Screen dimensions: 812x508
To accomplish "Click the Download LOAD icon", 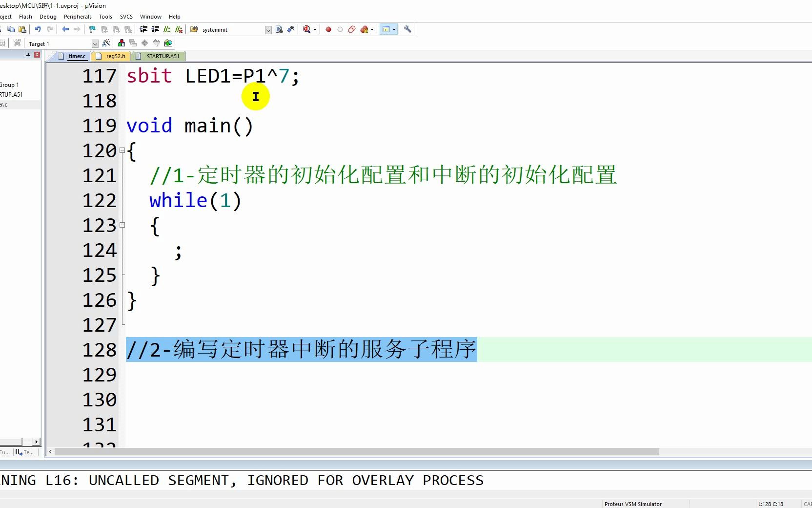I will [17, 43].
